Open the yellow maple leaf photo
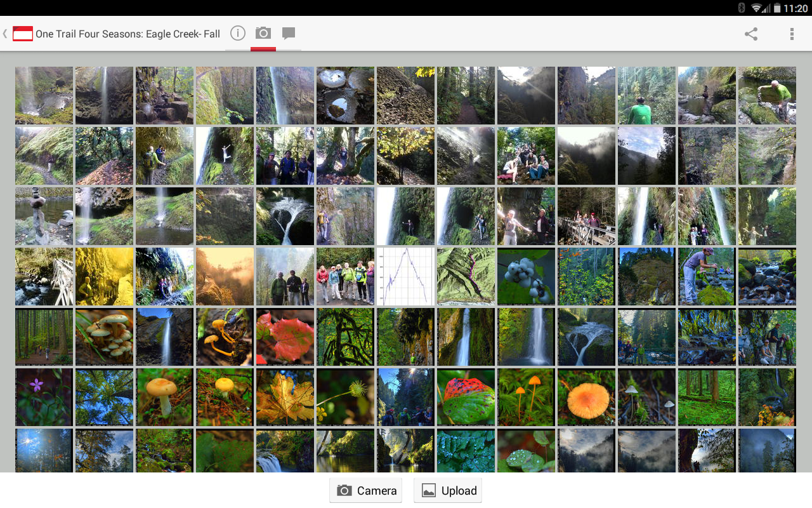Image resolution: width=812 pixels, height=508 pixels. coord(285,397)
